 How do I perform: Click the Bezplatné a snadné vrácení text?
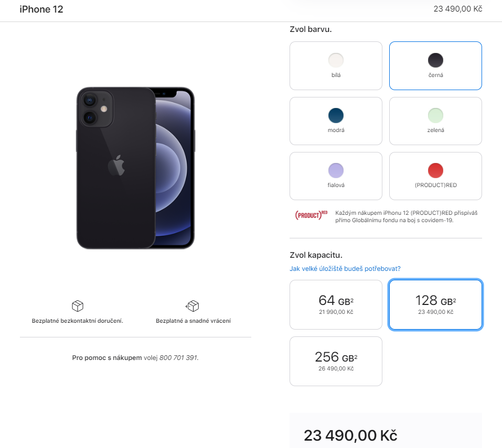tap(193, 321)
